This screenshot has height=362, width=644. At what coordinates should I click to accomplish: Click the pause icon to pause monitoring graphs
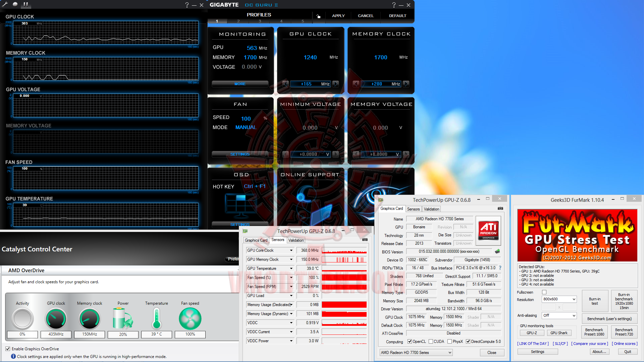[25, 4]
